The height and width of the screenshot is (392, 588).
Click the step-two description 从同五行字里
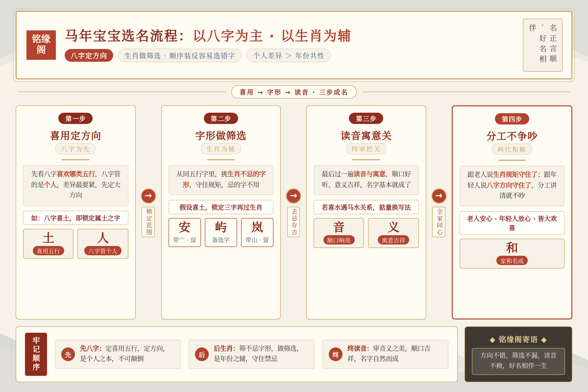click(x=221, y=180)
